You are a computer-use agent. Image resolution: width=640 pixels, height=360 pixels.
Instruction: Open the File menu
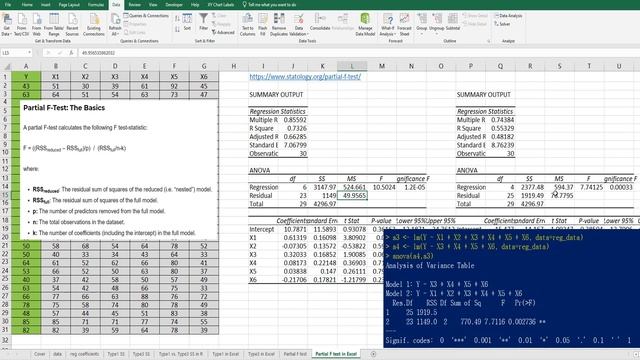click(8, 4)
